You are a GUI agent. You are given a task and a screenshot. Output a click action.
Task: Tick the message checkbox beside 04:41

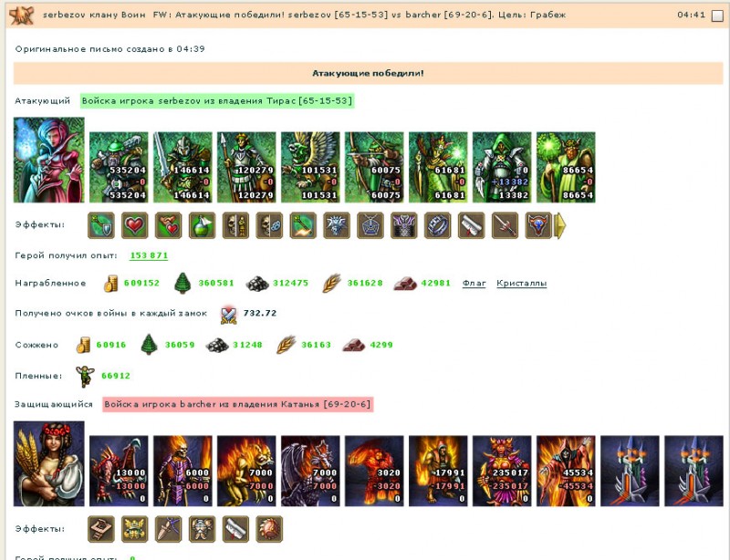717,16
